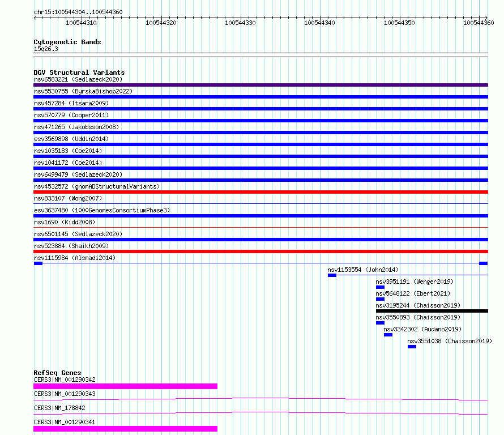Screen dimensions: 504x435
Task: Click the Cytogenetic Bands track title
Action: 67,42
